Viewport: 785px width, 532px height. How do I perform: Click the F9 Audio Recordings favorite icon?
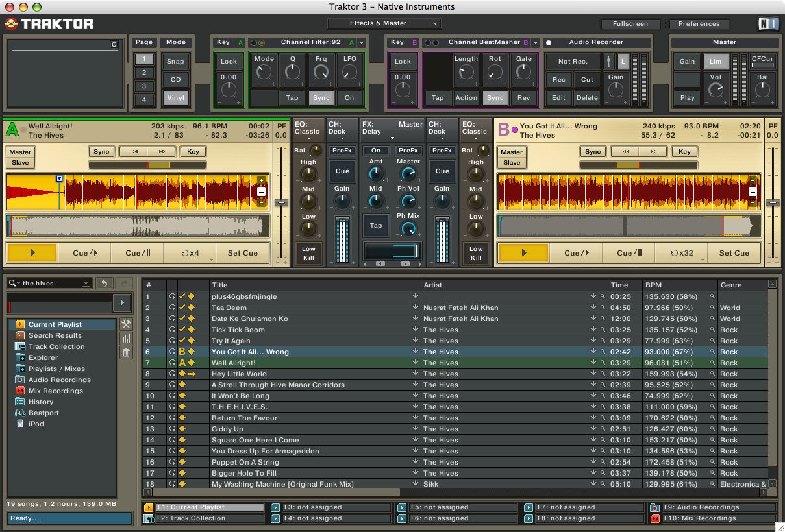coord(654,507)
